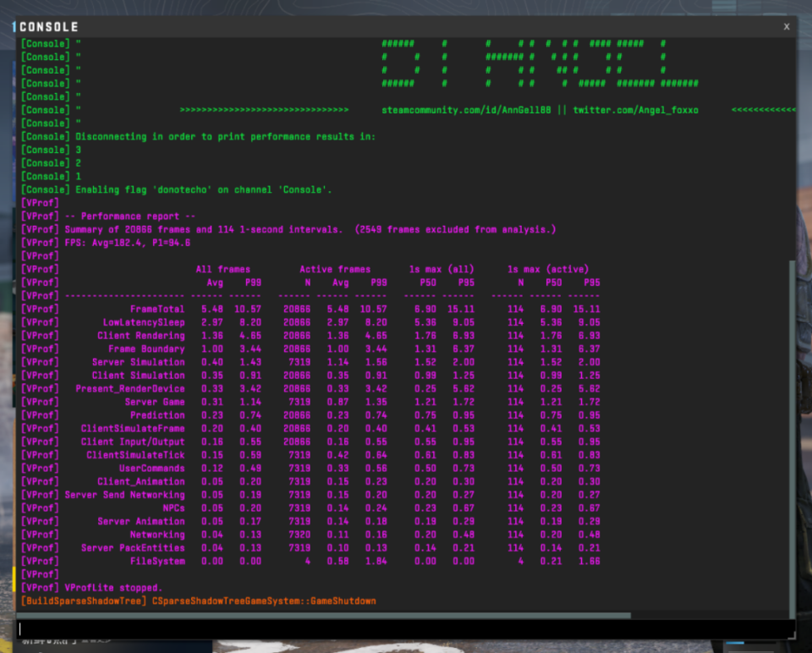This screenshot has width=812, height=653.
Task: Click the ClientSimulateFrame row label
Action: 133,429
